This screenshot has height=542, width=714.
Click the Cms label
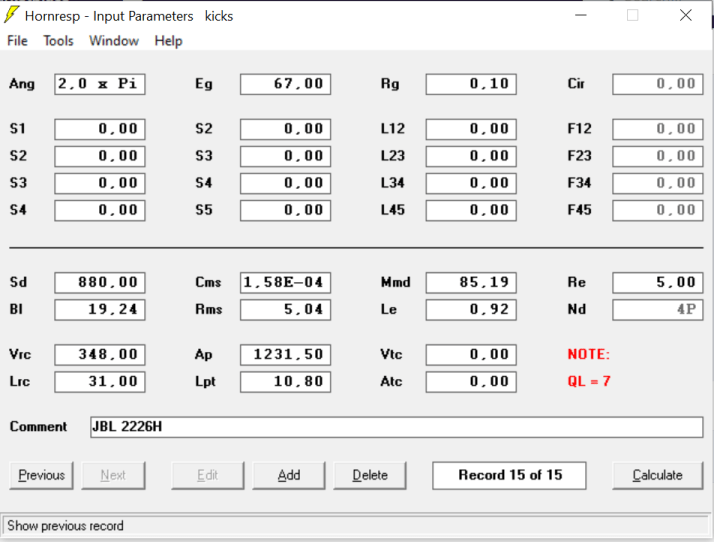click(x=208, y=282)
